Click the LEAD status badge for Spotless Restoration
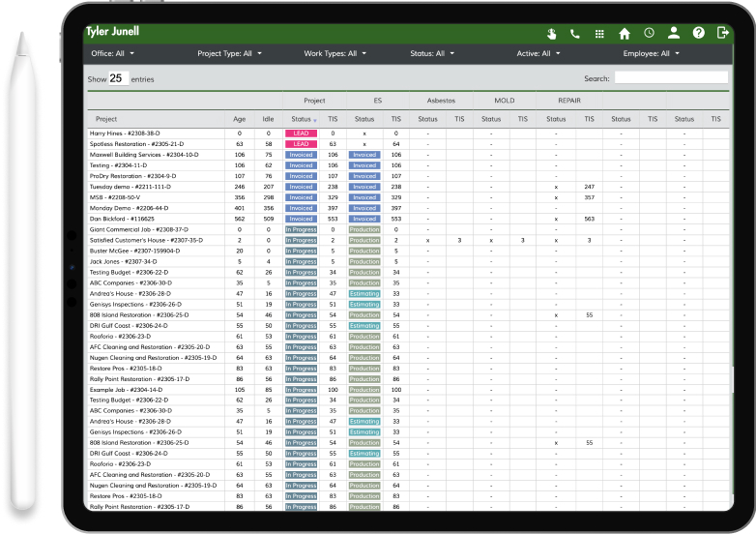This screenshot has width=756, height=534. [x=301, y=143]
